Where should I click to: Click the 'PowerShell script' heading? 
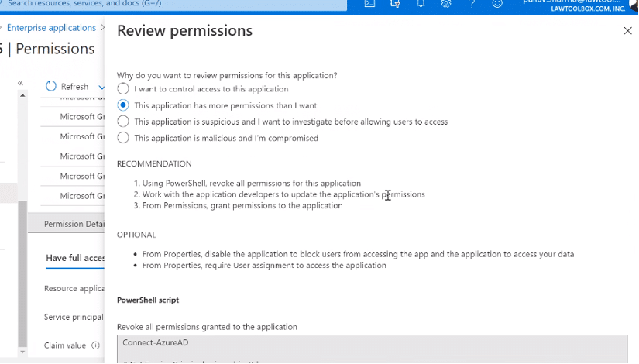[148, 300]
